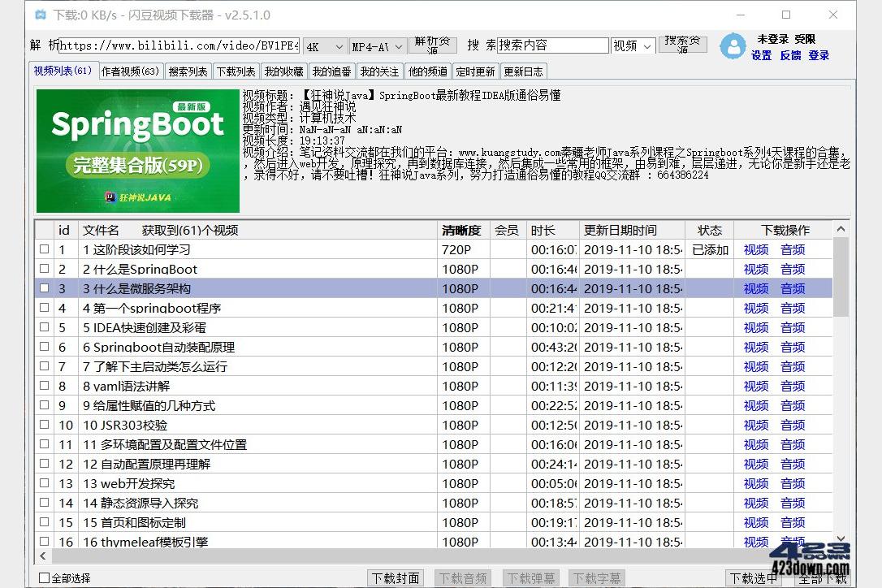This screenshot has width=882, height=588.
Task: Click the 清晰度 column header
Action: tap(463, 230)
